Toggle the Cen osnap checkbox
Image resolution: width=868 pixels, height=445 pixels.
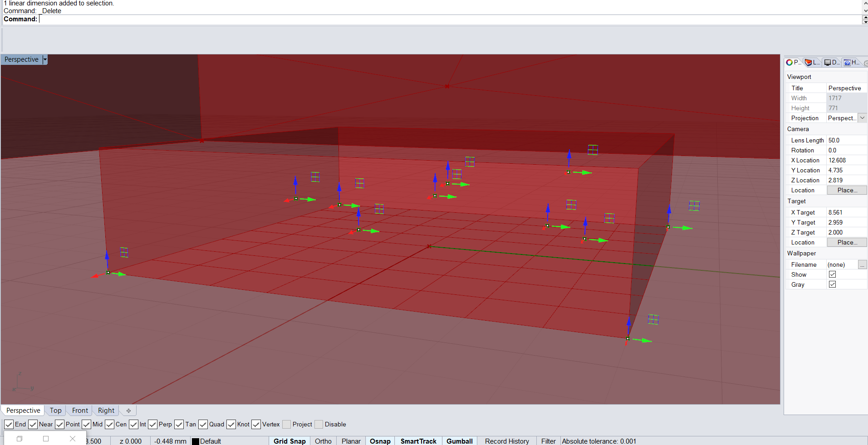(109, 425)
